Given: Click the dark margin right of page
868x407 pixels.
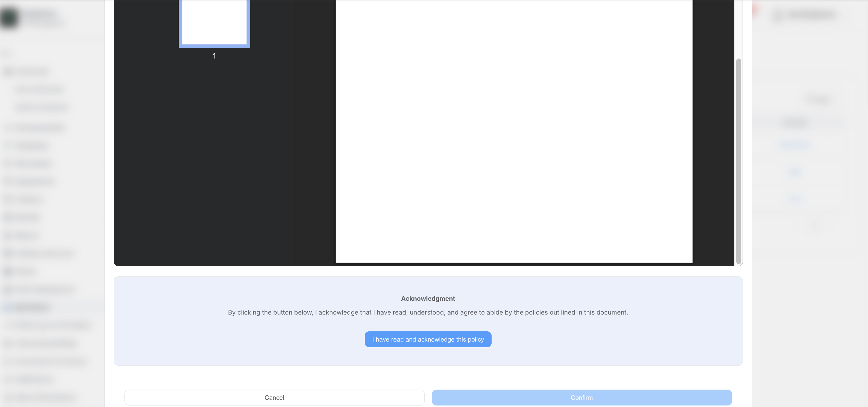Looking at the screenshot, I should (x=713, y=135).
